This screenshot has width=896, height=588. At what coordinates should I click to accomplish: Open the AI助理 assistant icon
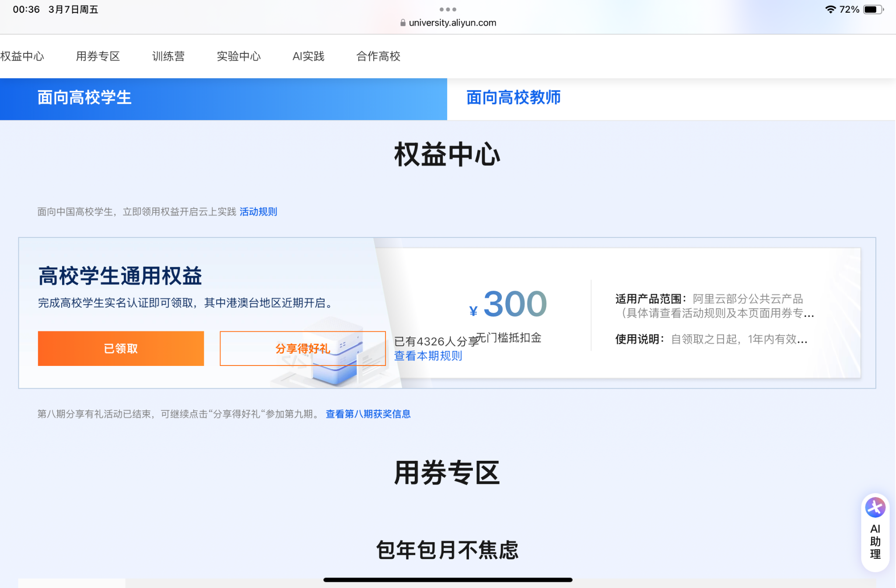[x=875, y=508]
